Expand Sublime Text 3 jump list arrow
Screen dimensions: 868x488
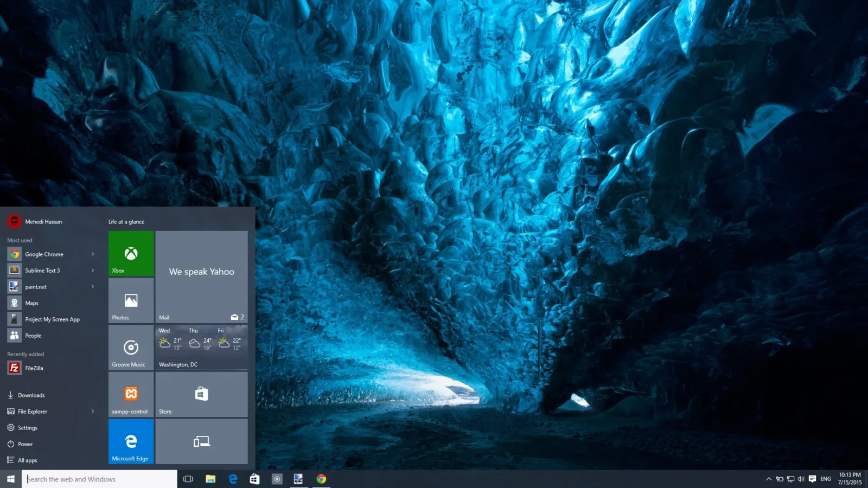pos(93,270)
